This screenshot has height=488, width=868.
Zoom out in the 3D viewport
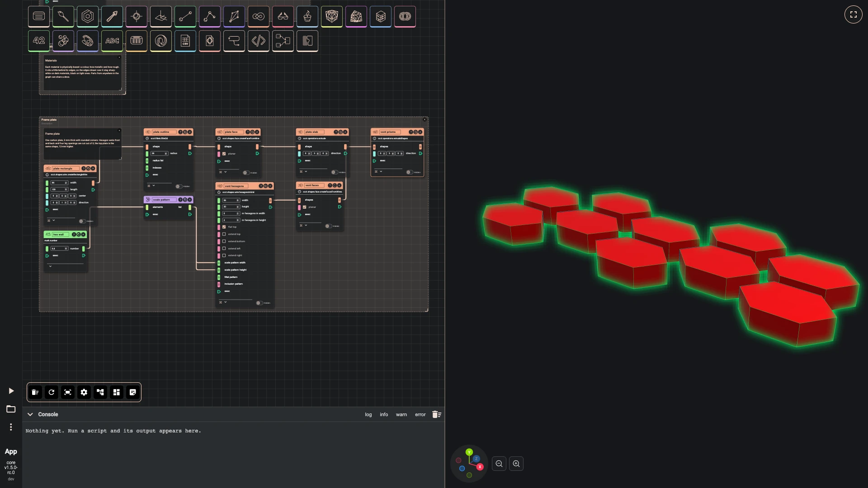[x=499, y=464]
